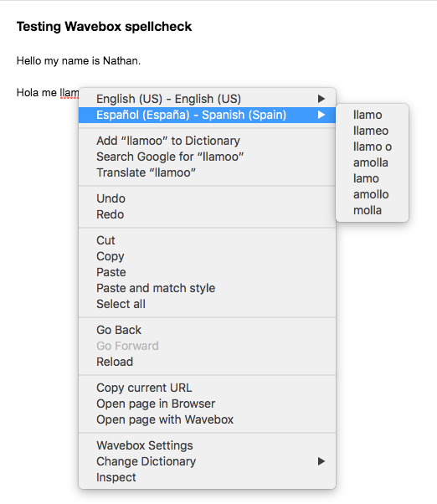The width and height of the screenshot is (437, 504).
Task: Search Google for "llamoo"
Action: click(207, 157)
